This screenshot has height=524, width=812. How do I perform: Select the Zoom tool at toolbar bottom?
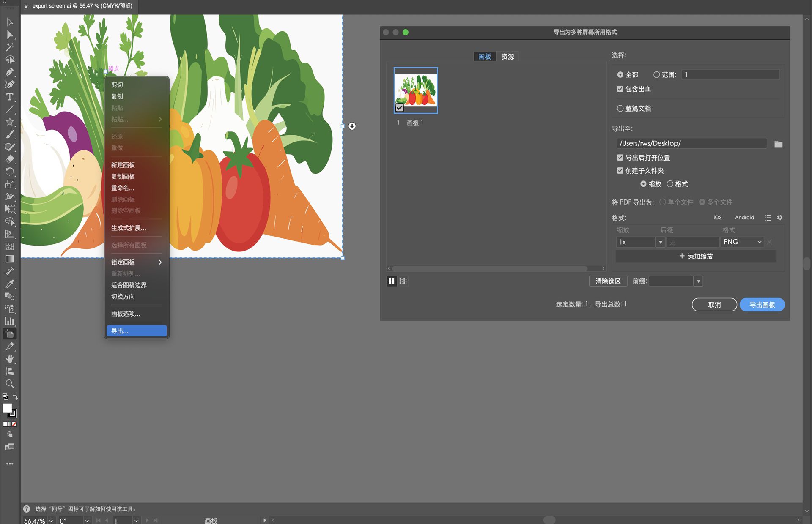(x=10, y=384)
